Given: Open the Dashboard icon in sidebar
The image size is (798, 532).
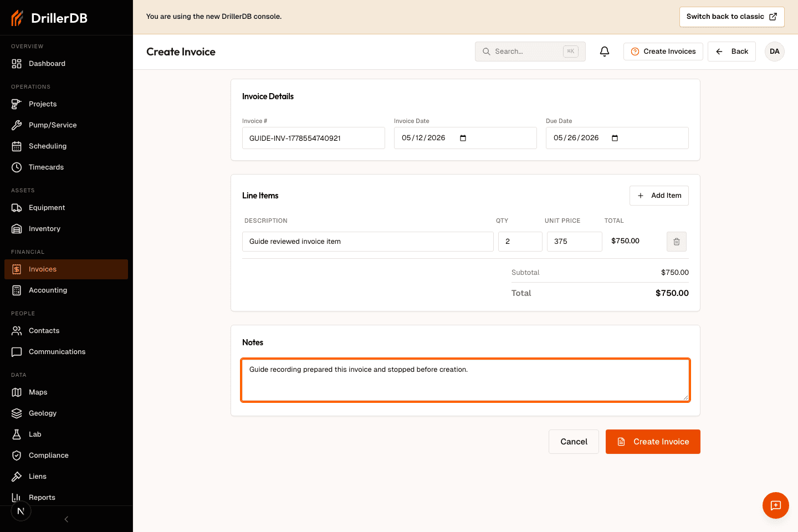Looking at the screenshot, I should coord(17,64).
